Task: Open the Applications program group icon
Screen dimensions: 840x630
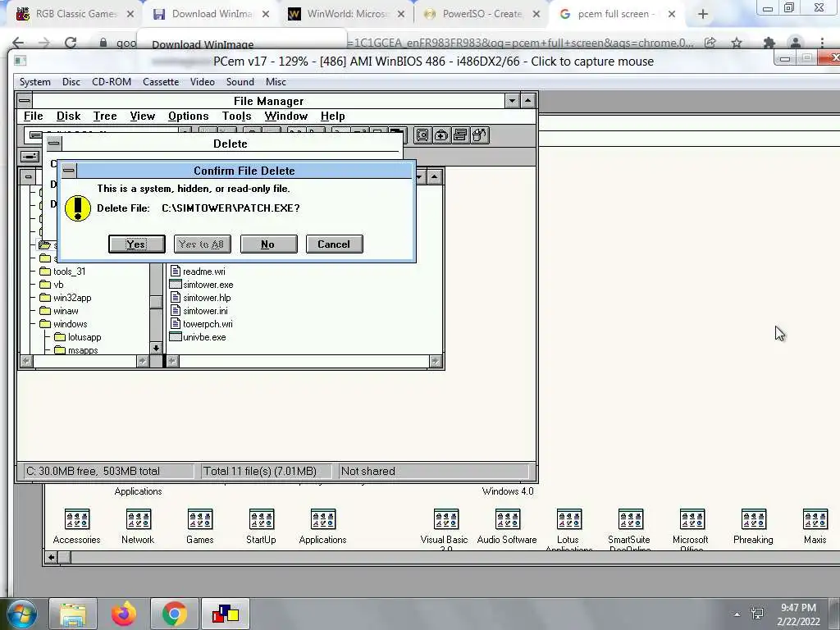Action: pyautogui.click(x=323, y=527)
